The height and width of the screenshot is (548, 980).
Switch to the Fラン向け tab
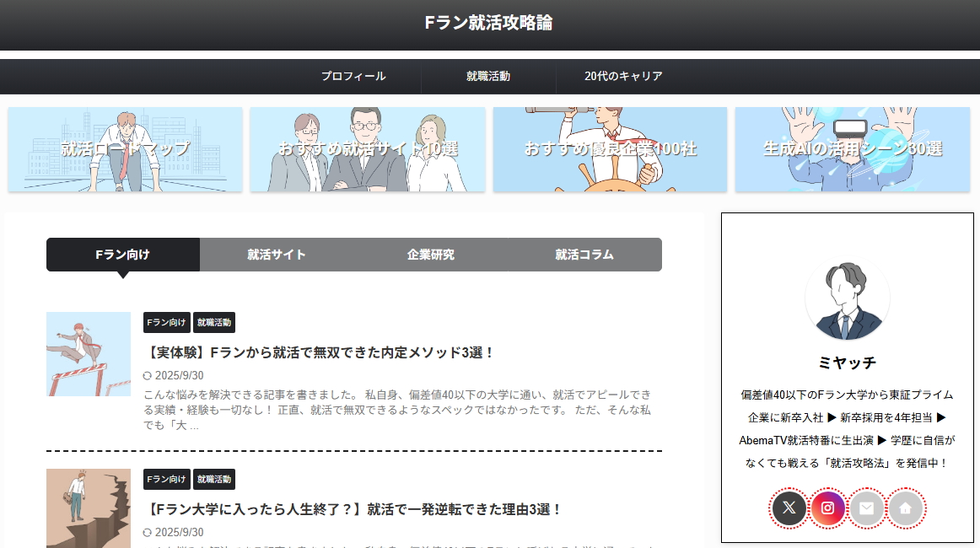point(123,255)
